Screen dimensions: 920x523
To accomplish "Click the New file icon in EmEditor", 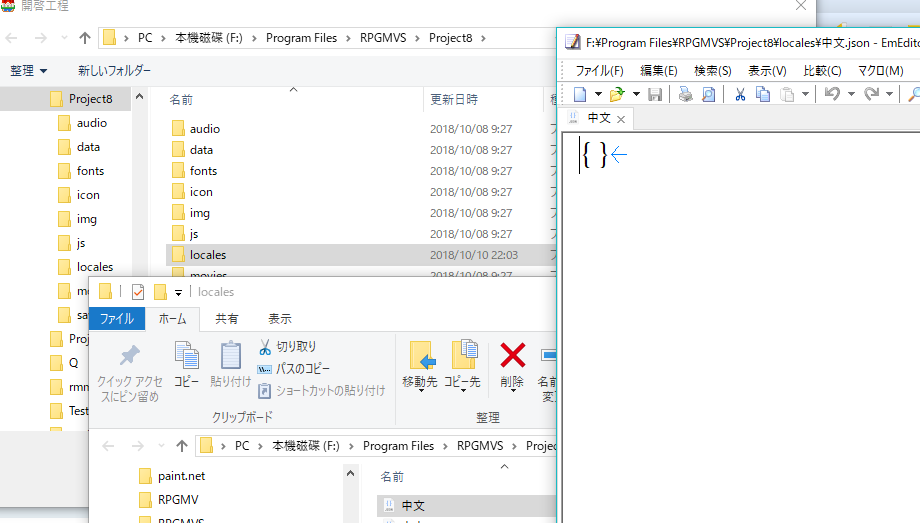I will tap(580, 94).
